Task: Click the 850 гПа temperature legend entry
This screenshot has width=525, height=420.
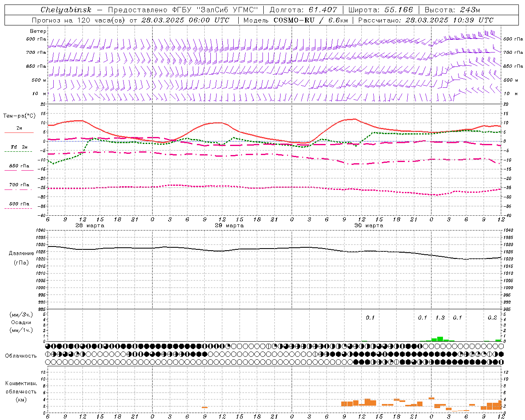Action: pos(19,166)
